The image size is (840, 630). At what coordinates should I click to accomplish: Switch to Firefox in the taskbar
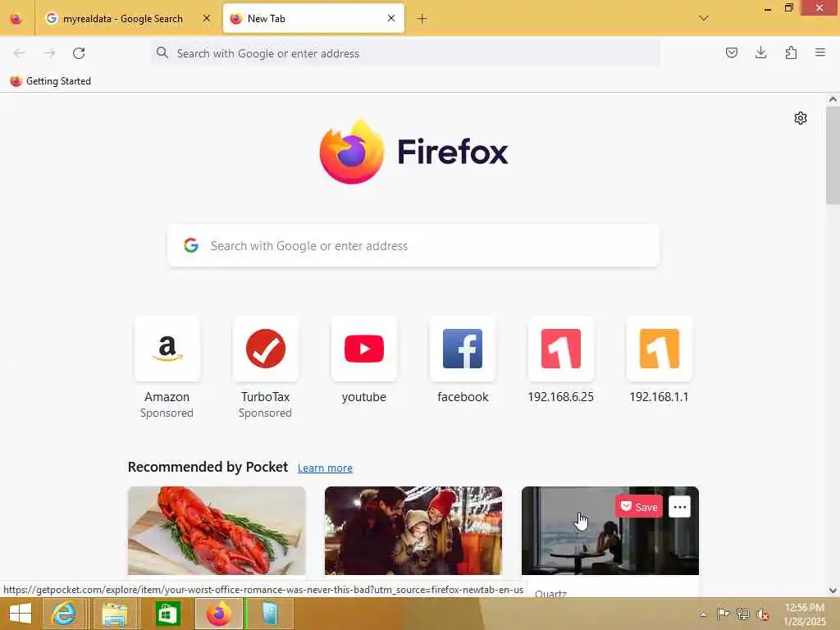pos(219,614)
